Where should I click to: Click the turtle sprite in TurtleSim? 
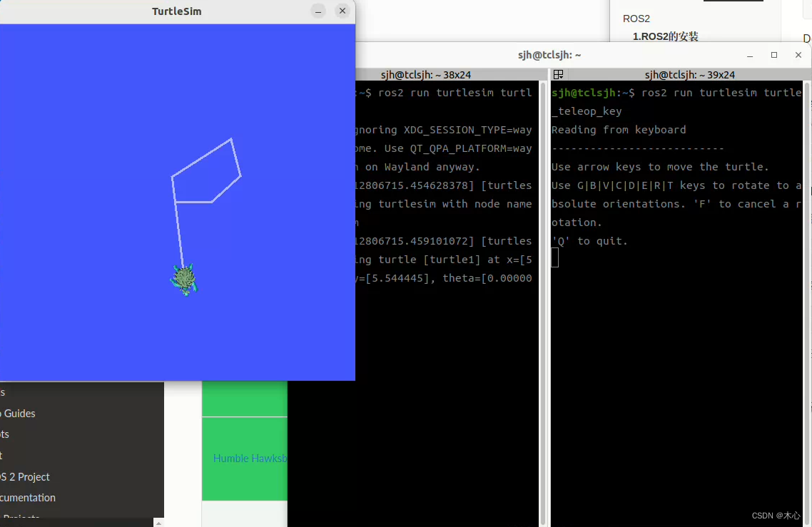pyautogui.click(x=184, y=280)
